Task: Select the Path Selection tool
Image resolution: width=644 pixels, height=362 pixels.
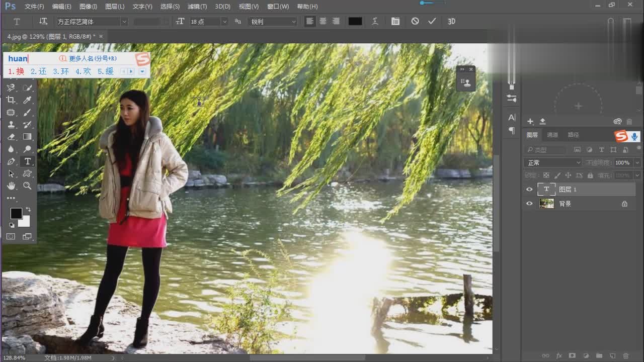Action: (11, 173)
